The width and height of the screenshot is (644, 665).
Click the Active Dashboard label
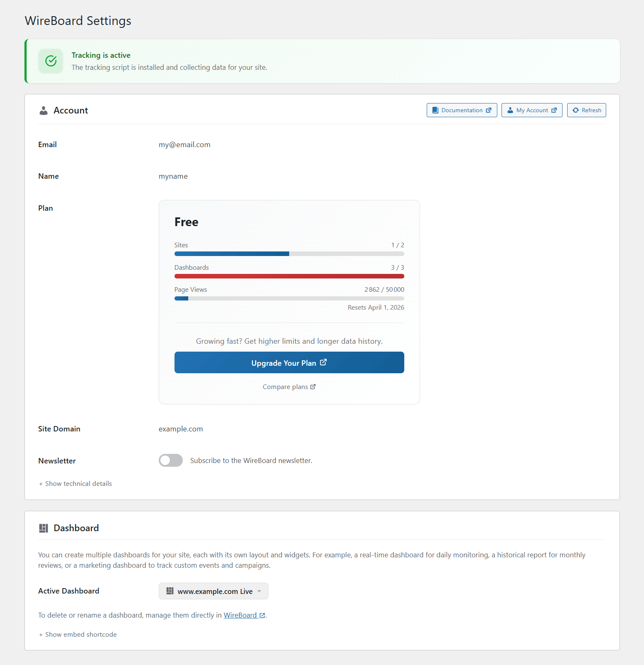(x=69, y=591)
